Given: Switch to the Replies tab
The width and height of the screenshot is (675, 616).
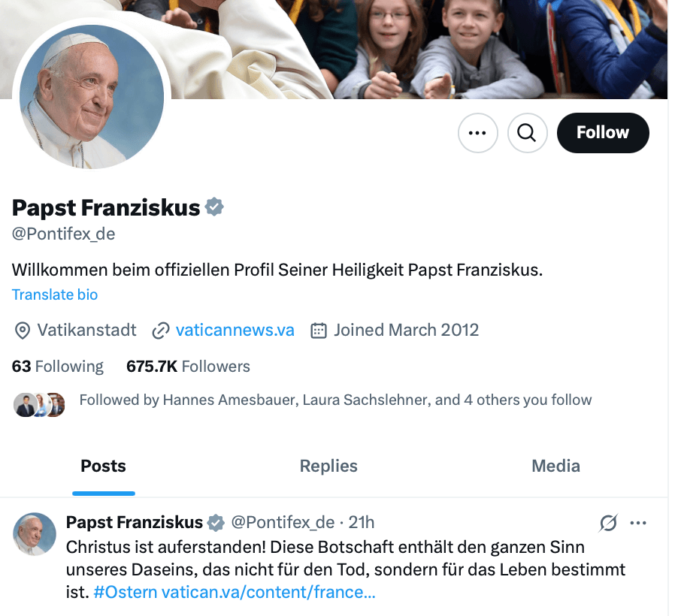Looking at the screenshot, I should [328, 466].
